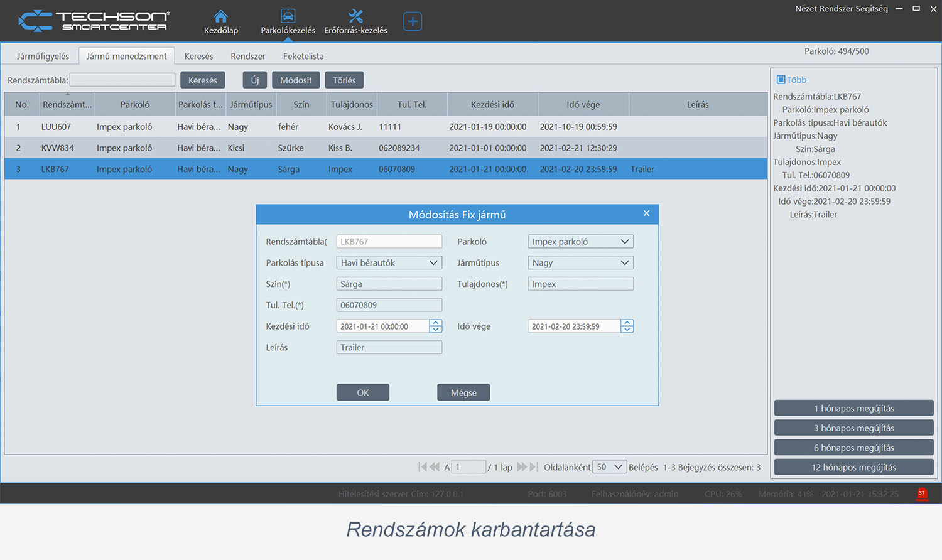This screenshot has height=560, width=942.
Task: Go to the last page using pagination arrow
Action: (x=534, y=467)
